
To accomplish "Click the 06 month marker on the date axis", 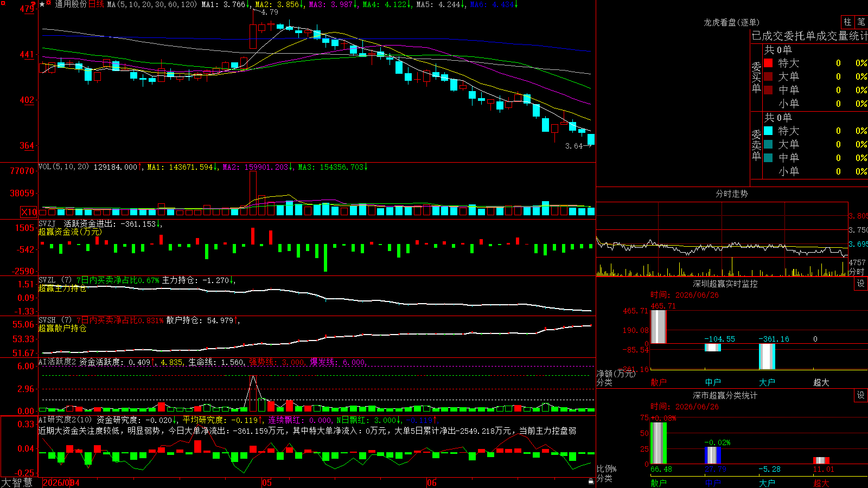I will 432,483.
